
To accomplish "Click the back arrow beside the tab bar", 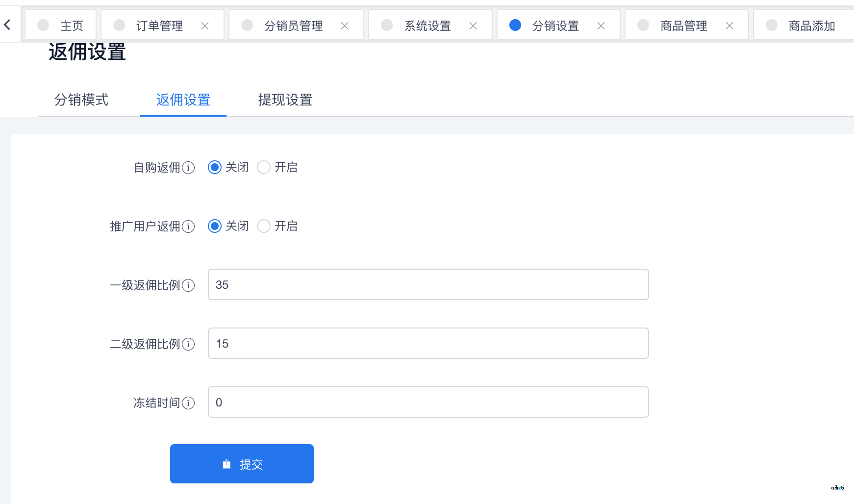I will [x=7, y=25].
